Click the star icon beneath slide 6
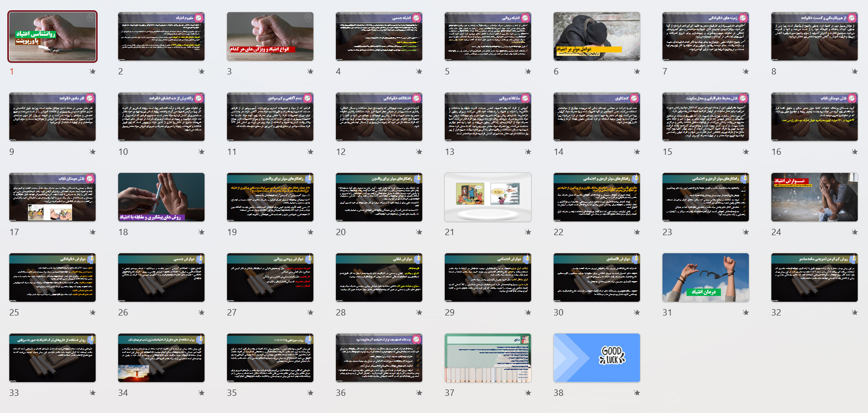The image size is (868, 413). pos(637,72)
